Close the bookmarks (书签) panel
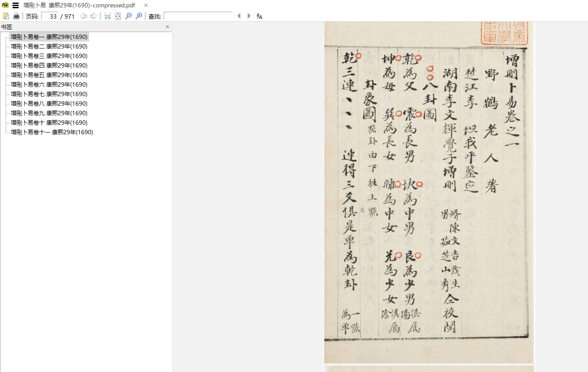 pyautogui.click(x=168, y=27)
